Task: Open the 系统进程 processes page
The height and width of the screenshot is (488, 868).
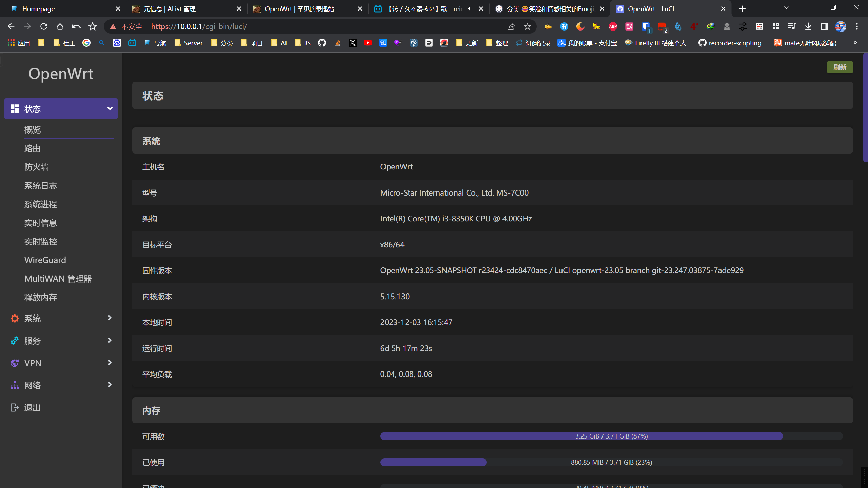Action: [41, 204]
